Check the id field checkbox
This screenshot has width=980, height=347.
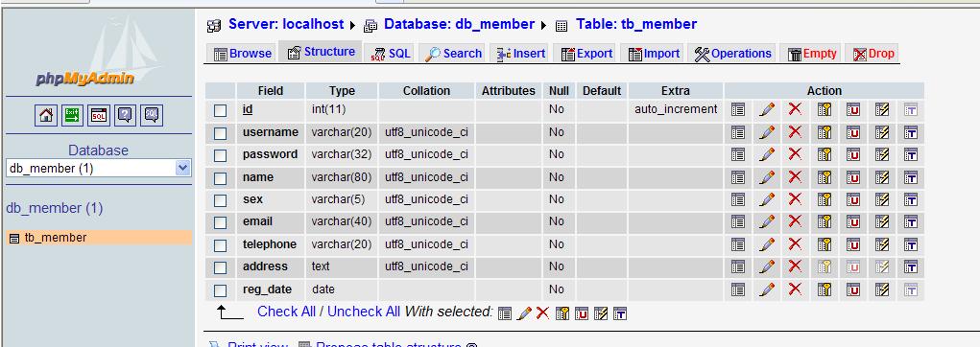(x=220, y=110)
